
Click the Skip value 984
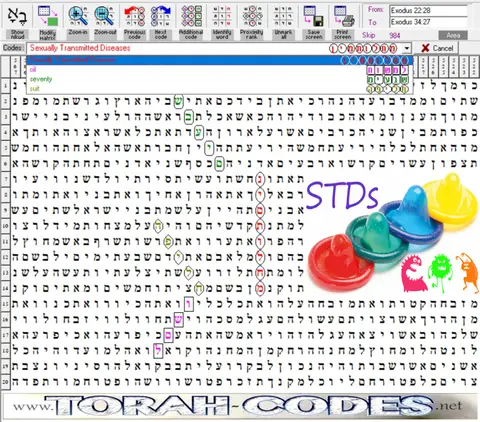(x=394, y=35)
